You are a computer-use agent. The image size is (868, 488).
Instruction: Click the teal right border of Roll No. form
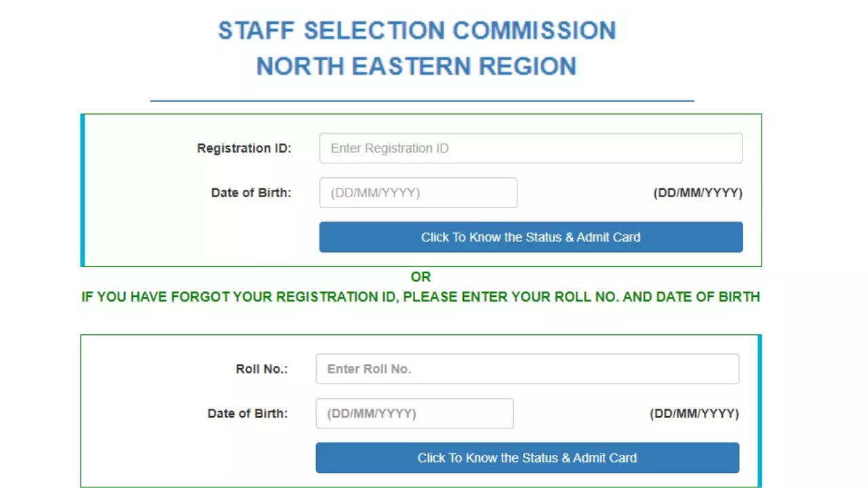(760, 411)
